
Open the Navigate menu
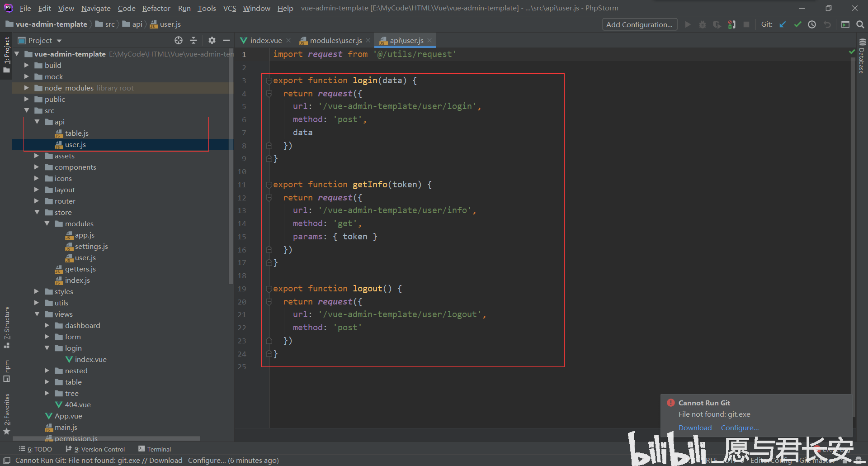click(x=96, y=8)
